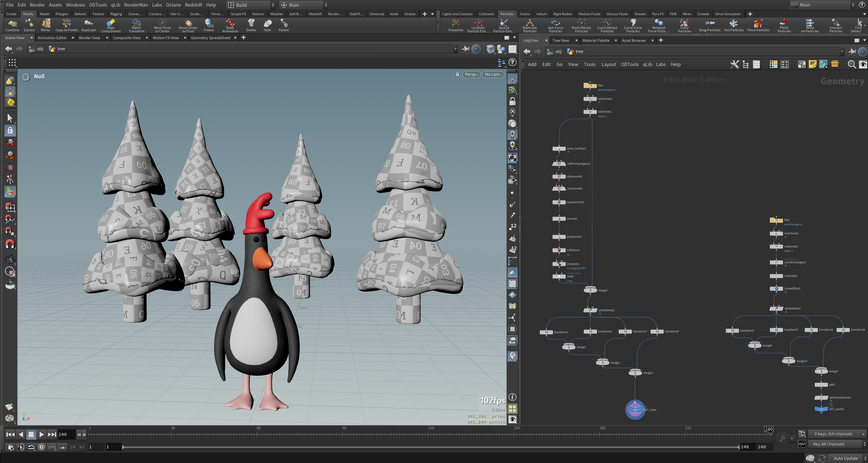Click the timeline frame 240 marker
868x463 pixels.
tap(768, 430)
